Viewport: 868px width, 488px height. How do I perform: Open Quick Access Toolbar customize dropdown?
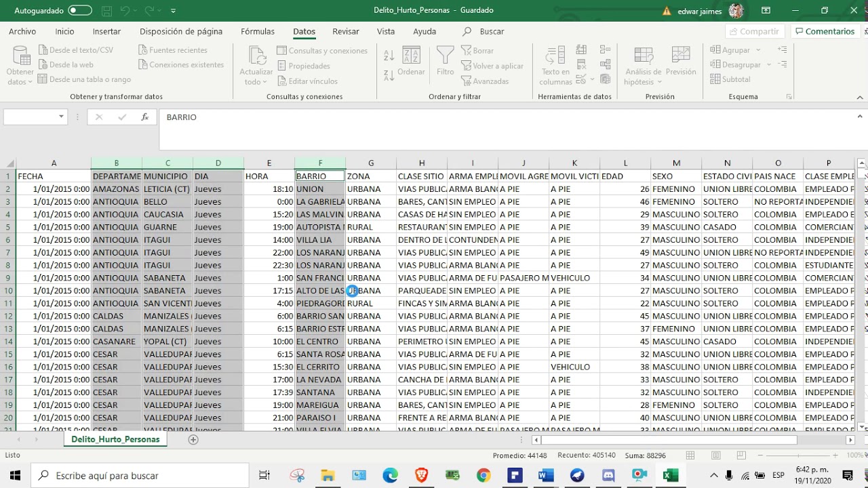[173, 11]
